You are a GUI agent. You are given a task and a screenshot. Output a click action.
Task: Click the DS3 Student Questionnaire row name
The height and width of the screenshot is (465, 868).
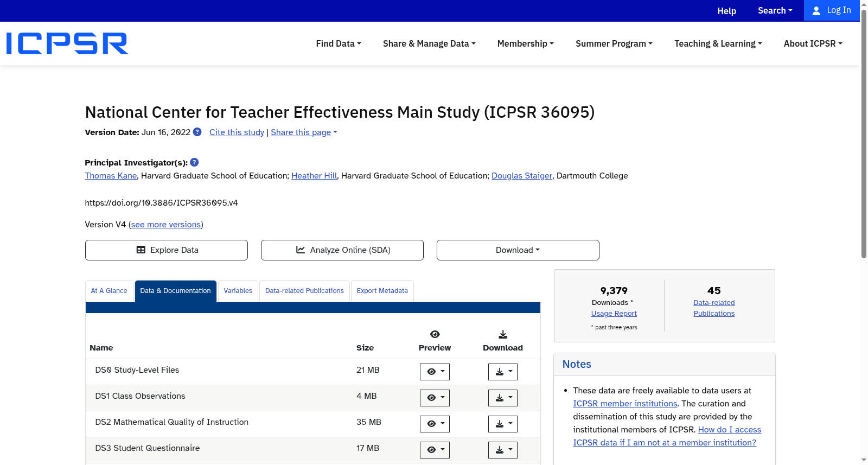[148, 448]
